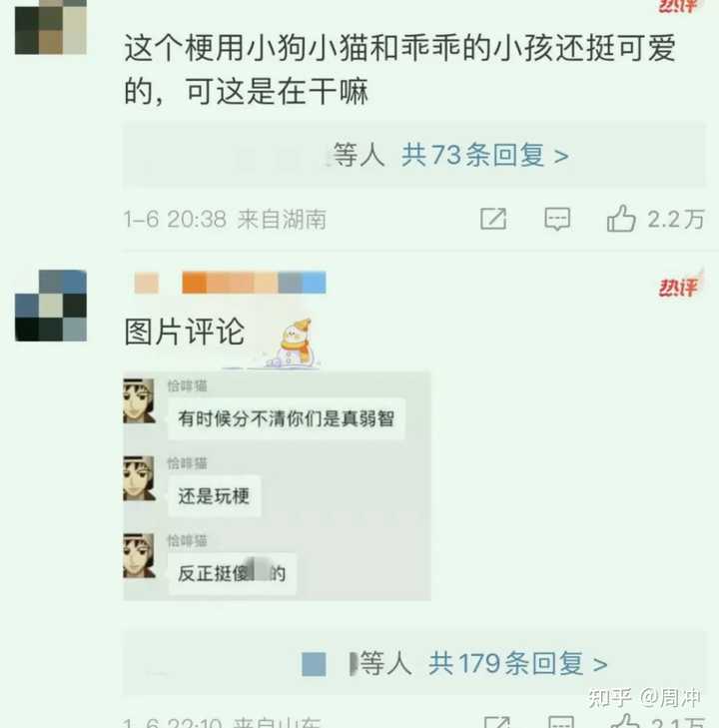Tap the 还是玩梗 chat bubble
This screenshot has height=728, width=719.
click(214, 496)
